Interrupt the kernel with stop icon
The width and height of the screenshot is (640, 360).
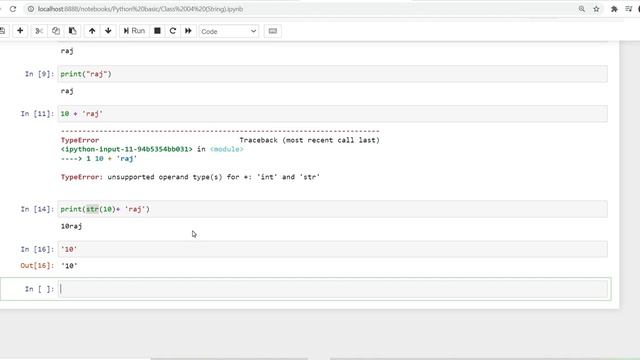point(157,31)
